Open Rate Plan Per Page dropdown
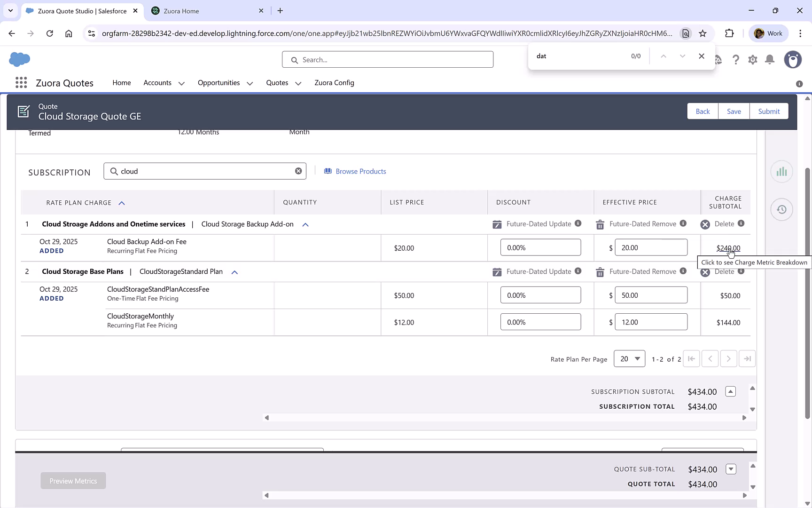Viewport: 812px width, 508px height. click(x=629, y=359)
